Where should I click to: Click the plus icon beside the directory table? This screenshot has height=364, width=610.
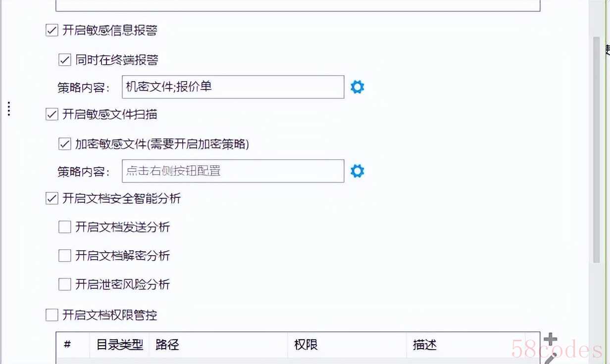[550, 339]
